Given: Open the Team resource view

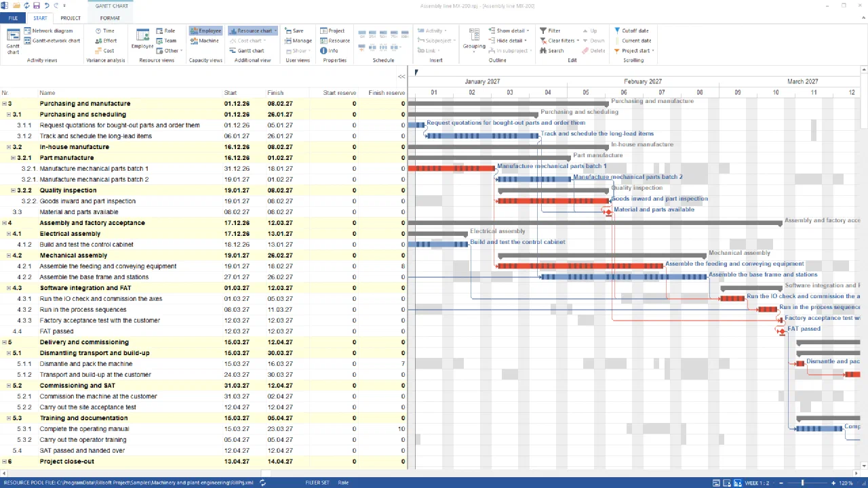Looking at the screenshot, I should tap(166, 41).
